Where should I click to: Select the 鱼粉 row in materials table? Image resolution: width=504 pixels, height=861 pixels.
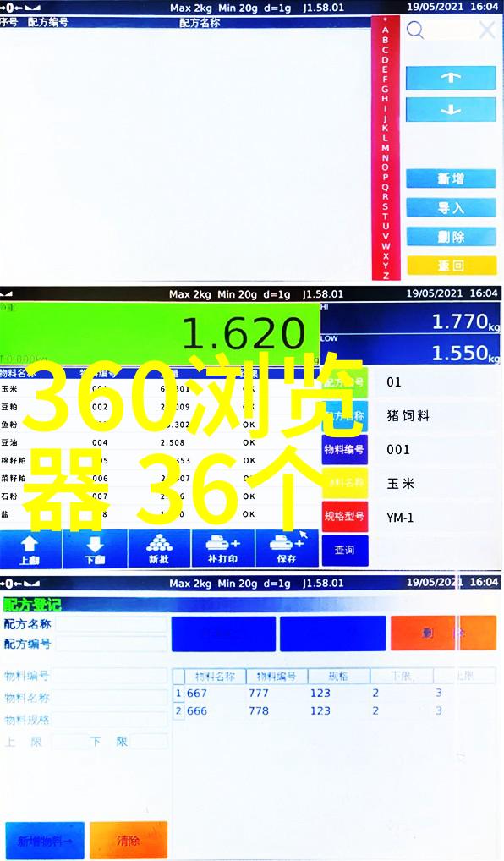point(159,425)
